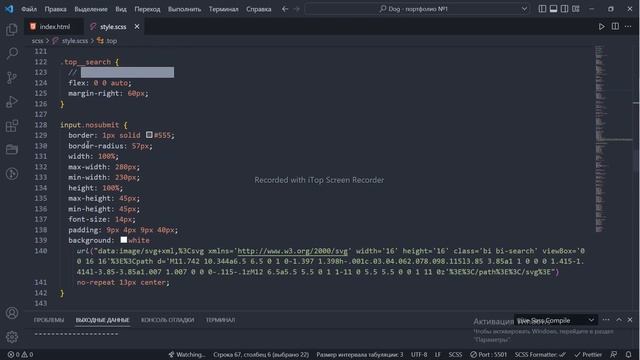Click the style.scss breadcrumb item

pos(75,41)
